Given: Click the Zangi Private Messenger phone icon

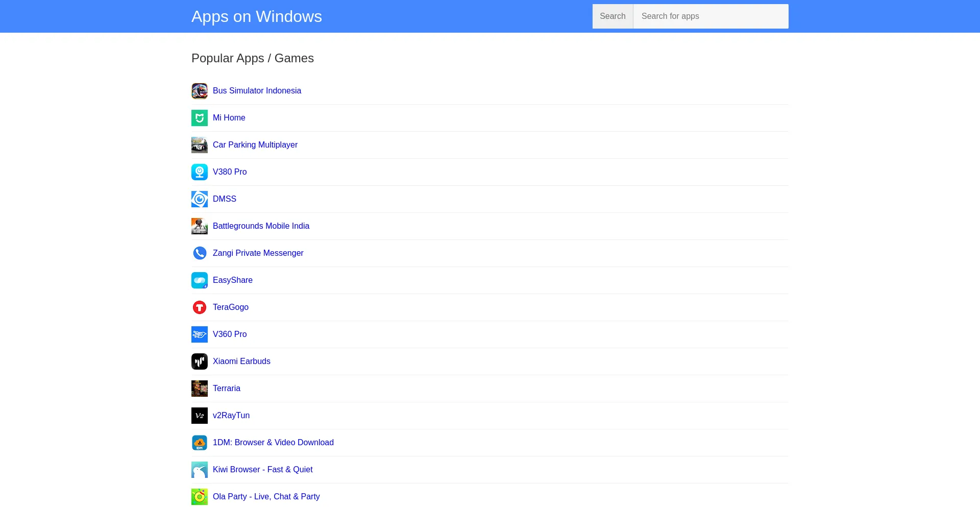Looking at the screenshot, I should pyautogui.click(x=200, y=253).
